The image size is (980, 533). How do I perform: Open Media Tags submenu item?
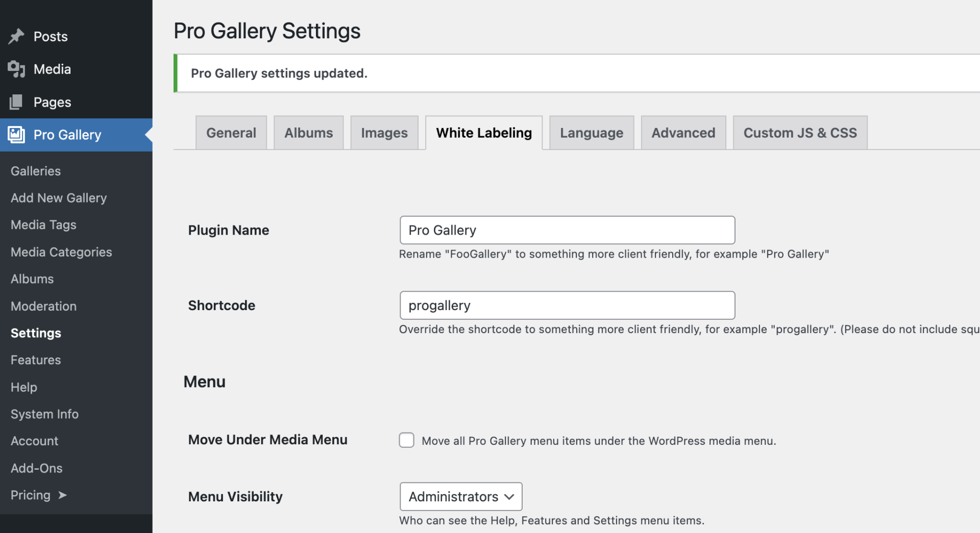[43, 225]
